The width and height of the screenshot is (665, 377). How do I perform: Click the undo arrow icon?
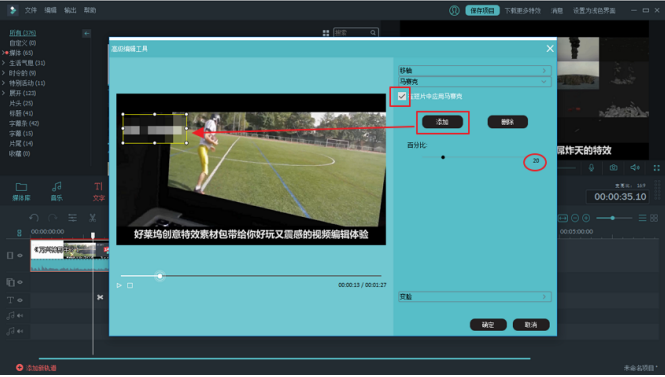(x=34, y=218)
